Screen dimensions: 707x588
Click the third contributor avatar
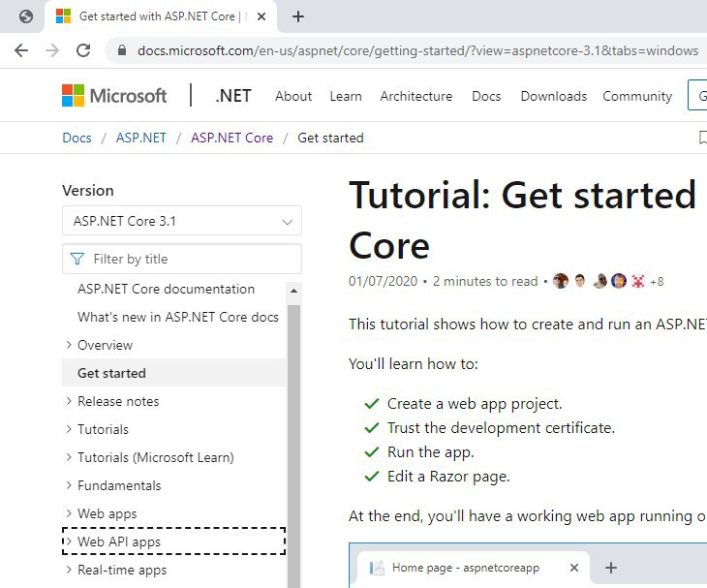point(599,281)
